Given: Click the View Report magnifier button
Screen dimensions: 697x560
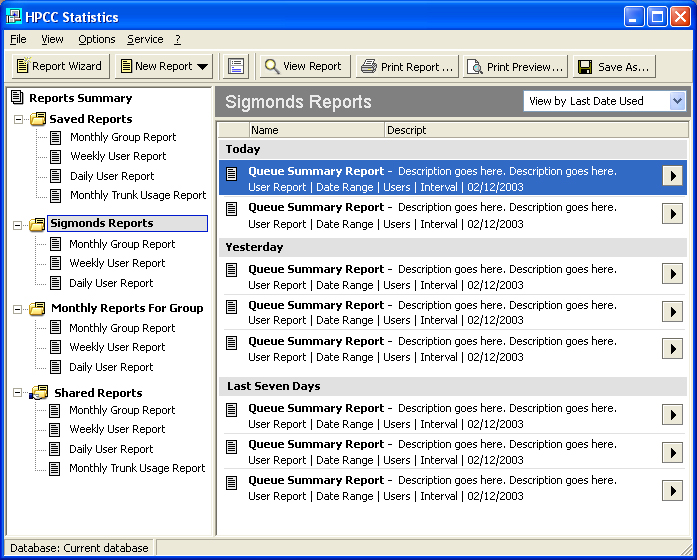Looking at the screenshot, I should coord(302,67).
